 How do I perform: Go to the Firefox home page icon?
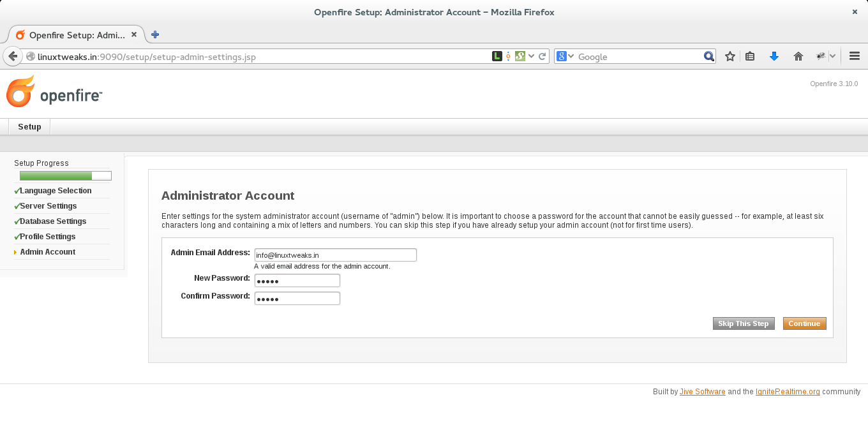click(798, 56)
